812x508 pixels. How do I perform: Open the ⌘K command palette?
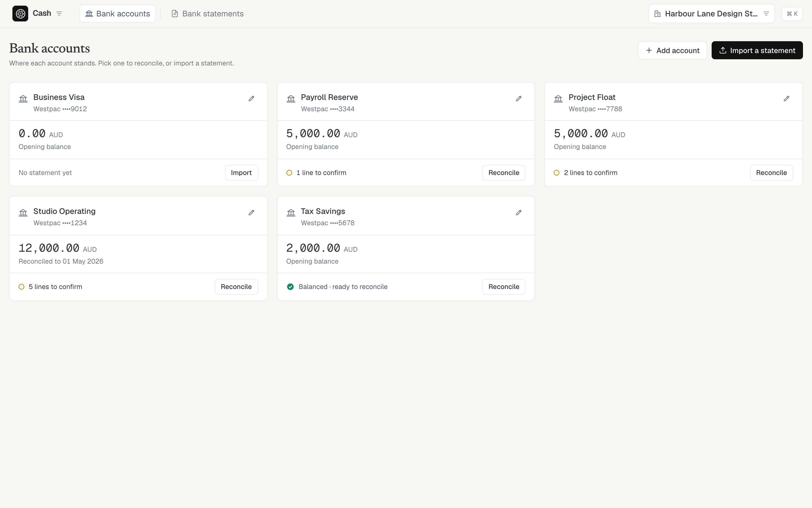pos(792,14)
